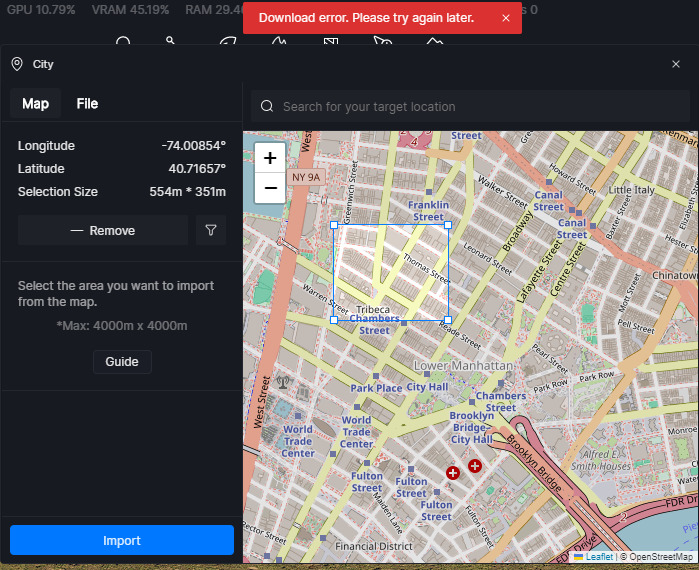Select the left red hospital marker
699x570 pixels.
(453, 471)
